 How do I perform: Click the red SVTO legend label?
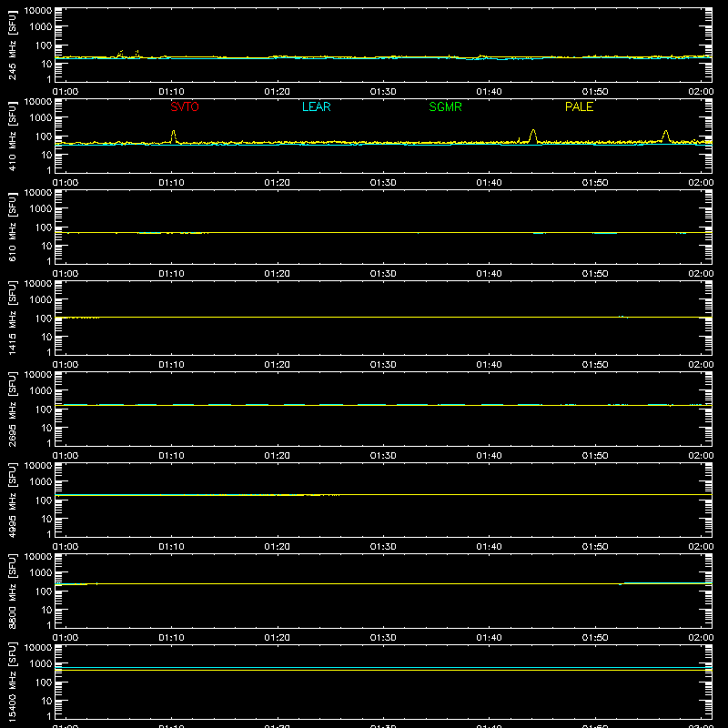[185, 106]
